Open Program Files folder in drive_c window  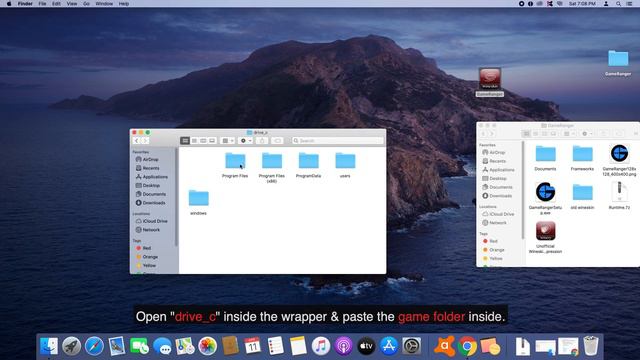[x=235, y=161]
